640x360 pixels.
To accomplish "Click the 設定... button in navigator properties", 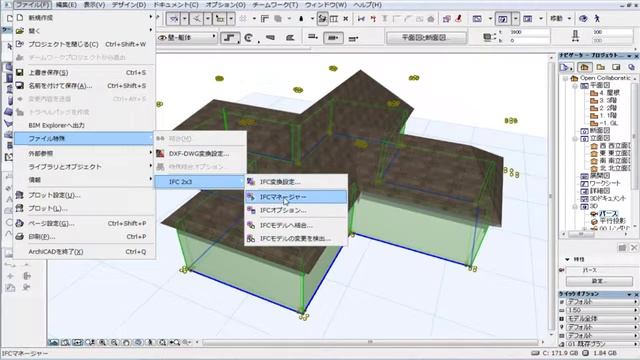I will [x=599, y=281].
